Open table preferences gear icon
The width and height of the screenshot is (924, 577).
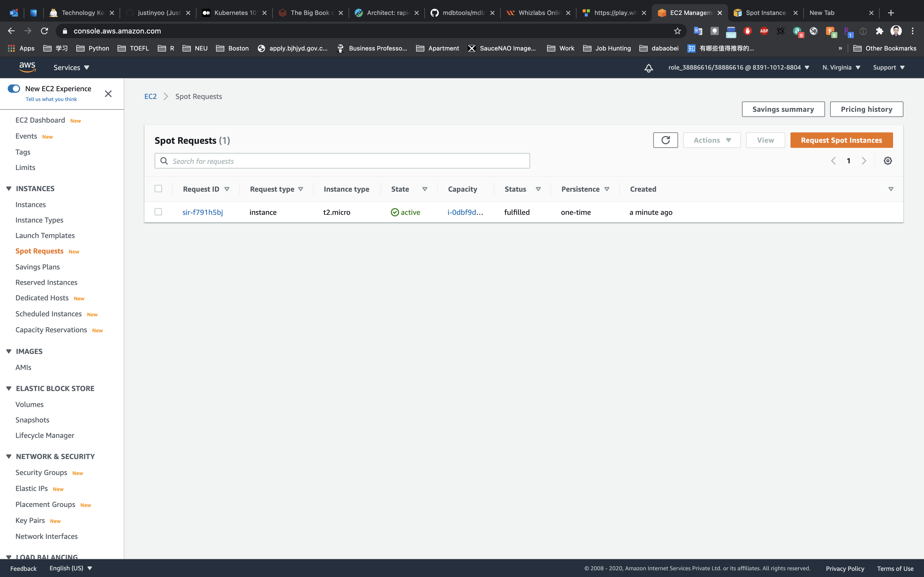pos(888,161)
